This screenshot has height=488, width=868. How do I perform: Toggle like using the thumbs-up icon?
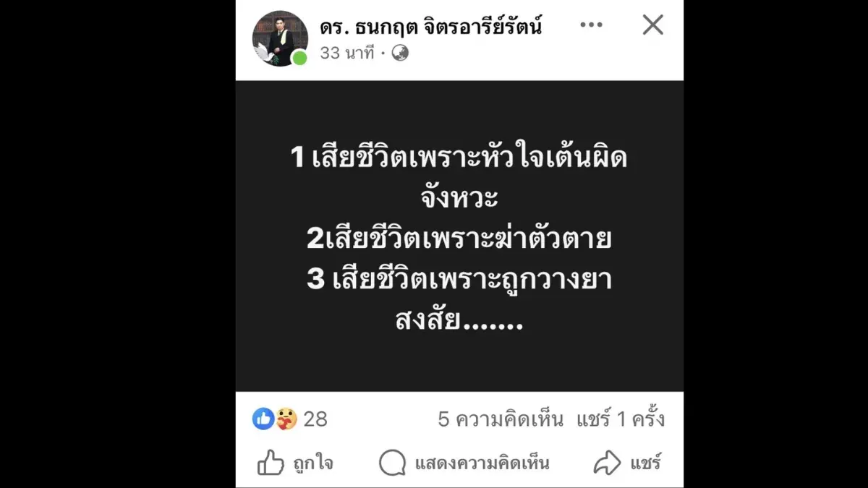coord(271,463)
